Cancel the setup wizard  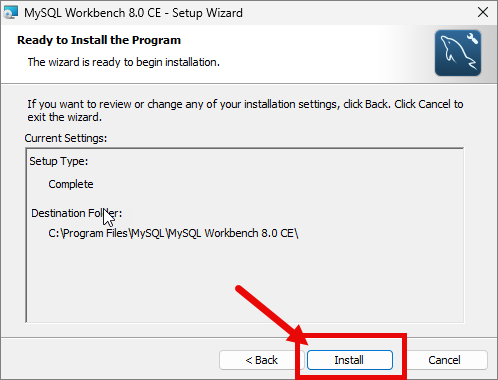coord(444,360)
